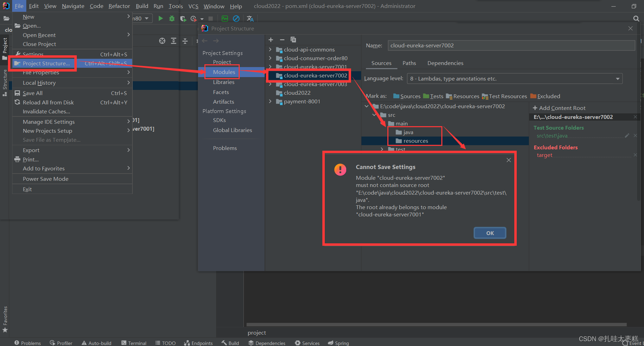Screen dimensions: 644x346
Task: Close the Cannot Save Settings dialog
Action: click(508, 160)
